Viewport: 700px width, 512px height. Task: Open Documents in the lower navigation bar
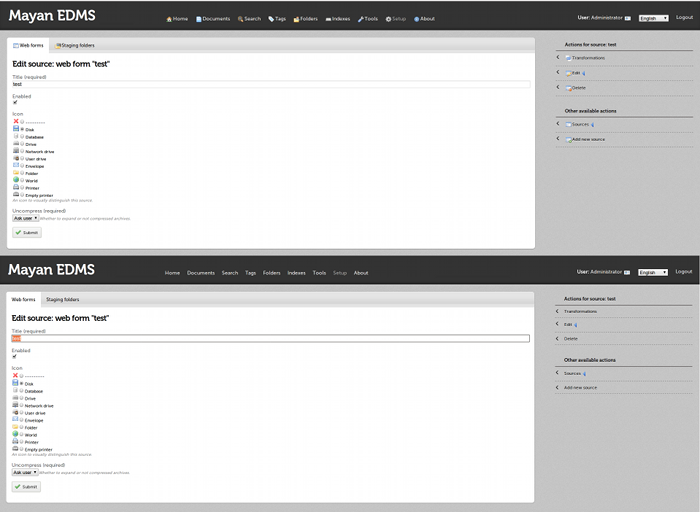tap(201, 273)
